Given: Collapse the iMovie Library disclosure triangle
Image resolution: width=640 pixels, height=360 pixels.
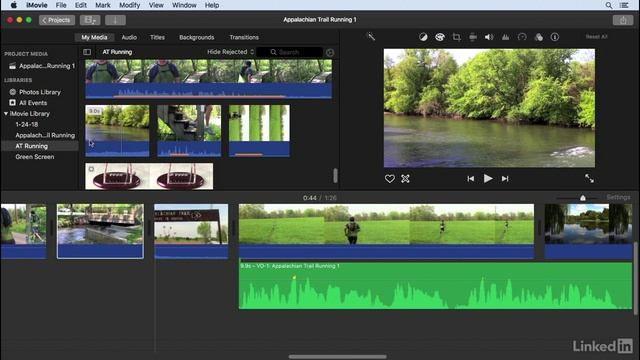Looking at the screenshot, I should tap(6, 113).
